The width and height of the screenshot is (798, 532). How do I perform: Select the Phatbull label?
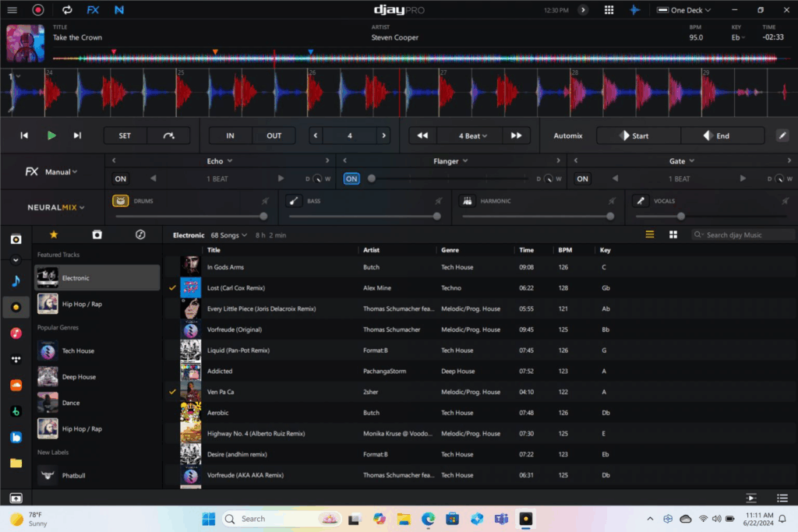pos(97,476)
